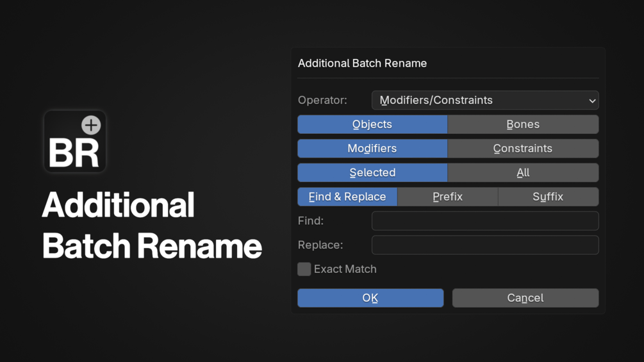Dismiss dialog with Cancel button
Image resolution: width=644 pixels, height=362 pixels.
(x=525, y=298)
